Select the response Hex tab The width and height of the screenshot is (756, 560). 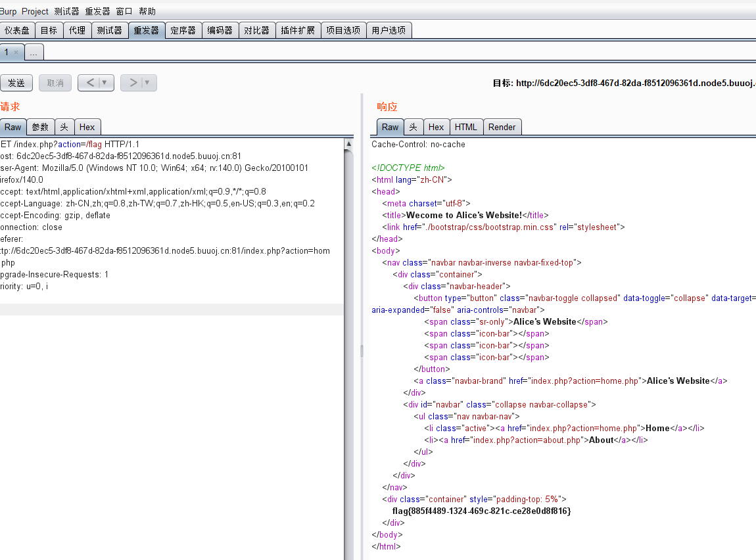point(436,128)
